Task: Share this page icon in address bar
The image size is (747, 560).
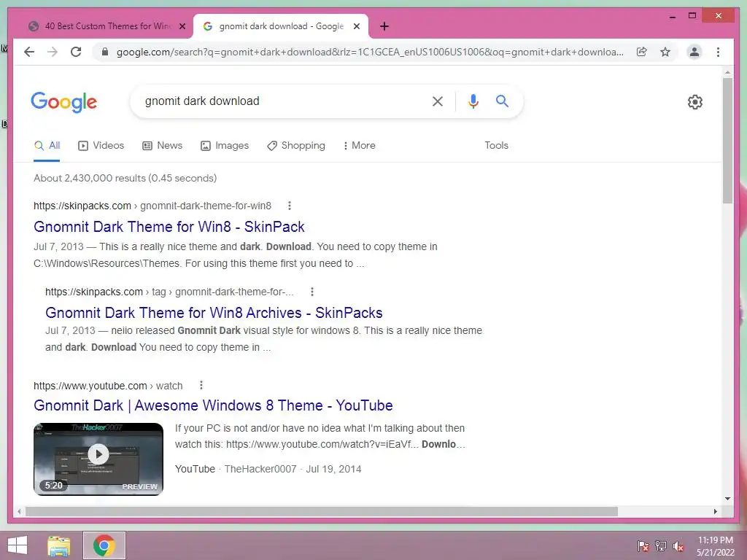Action: (x=642, y=52)
